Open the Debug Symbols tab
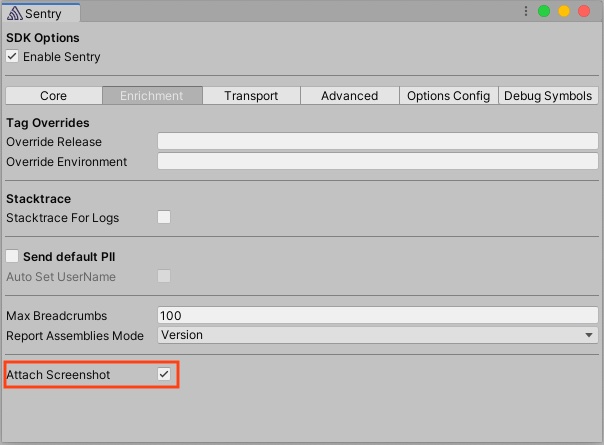 [548, 96]
